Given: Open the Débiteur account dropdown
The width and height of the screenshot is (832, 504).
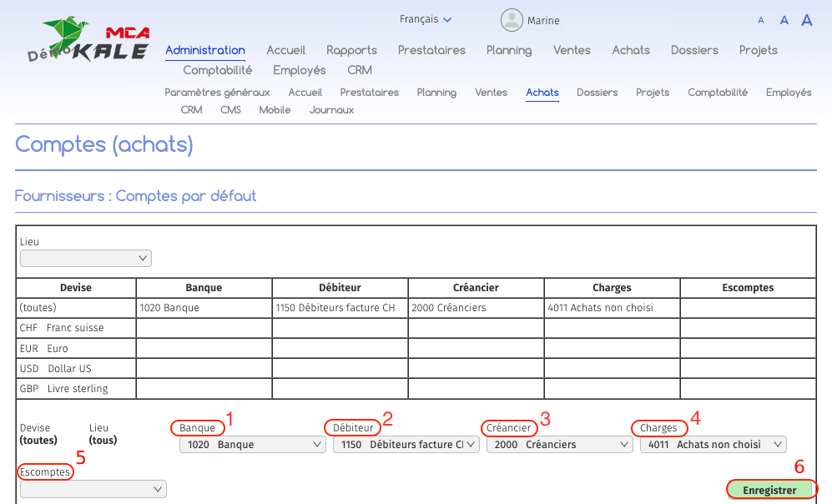Looking at the screenshot, I should pyautogui.click(x=406, y=445).
